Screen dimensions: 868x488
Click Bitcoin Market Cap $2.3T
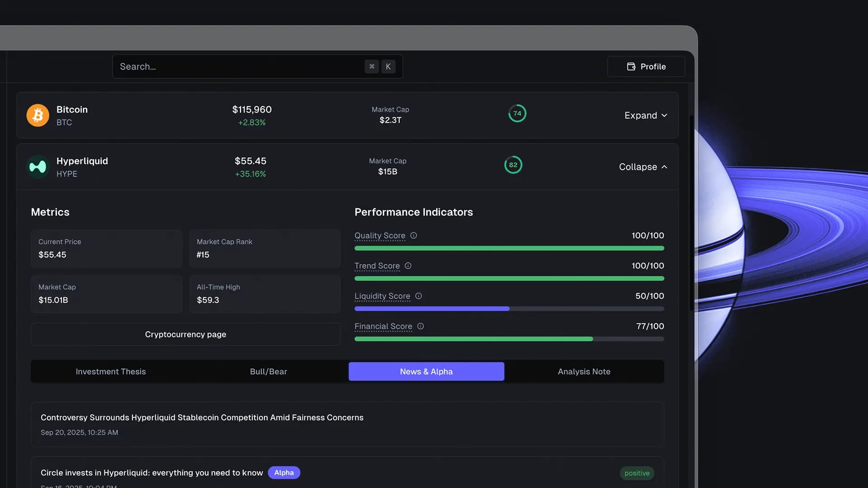[x=390, y=120]
